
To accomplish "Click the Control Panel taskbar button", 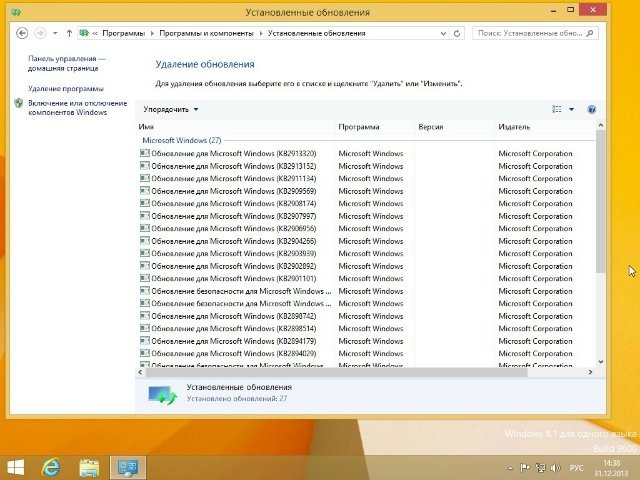I will (128, 467).
